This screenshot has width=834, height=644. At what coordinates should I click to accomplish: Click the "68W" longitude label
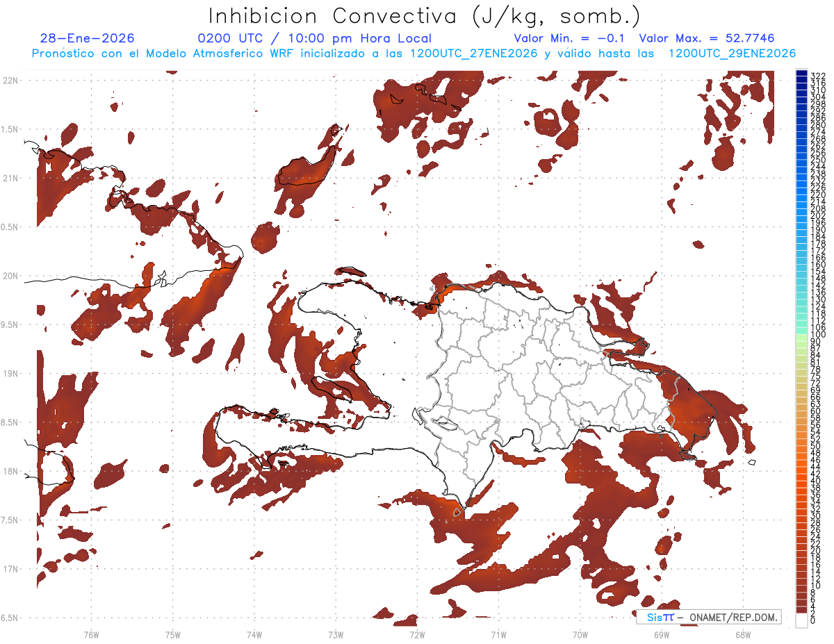click(x=742, y=634)
